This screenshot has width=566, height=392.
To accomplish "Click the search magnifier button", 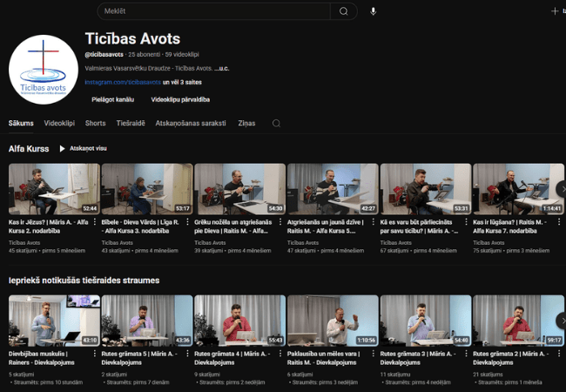I will pyautogui.click(x=344, y=11).
